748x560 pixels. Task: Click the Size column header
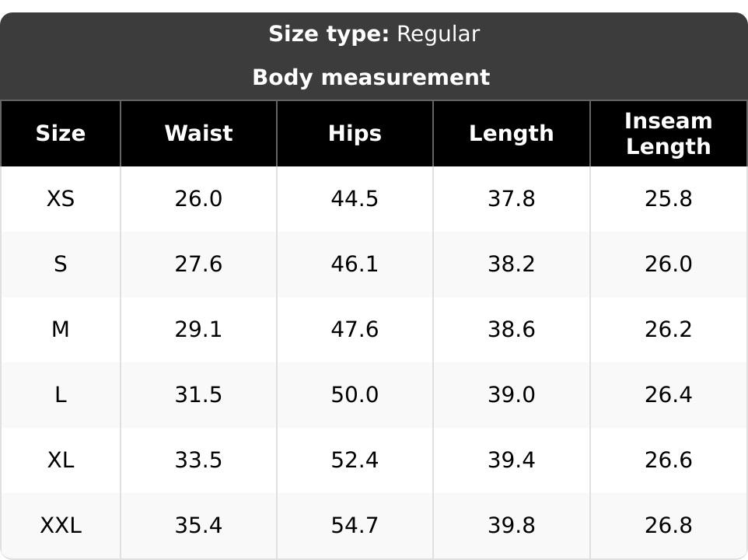pos(61,133)
